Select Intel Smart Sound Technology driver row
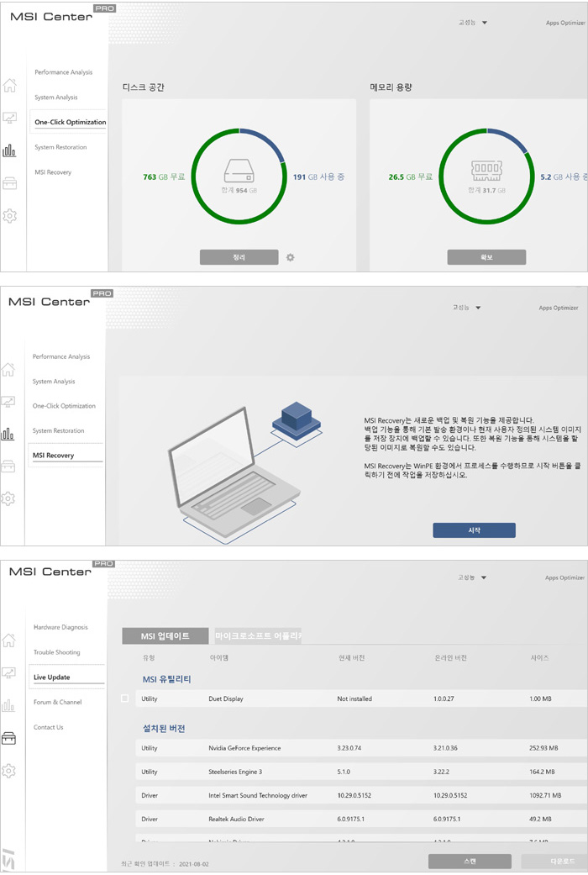 coord(361,795)
